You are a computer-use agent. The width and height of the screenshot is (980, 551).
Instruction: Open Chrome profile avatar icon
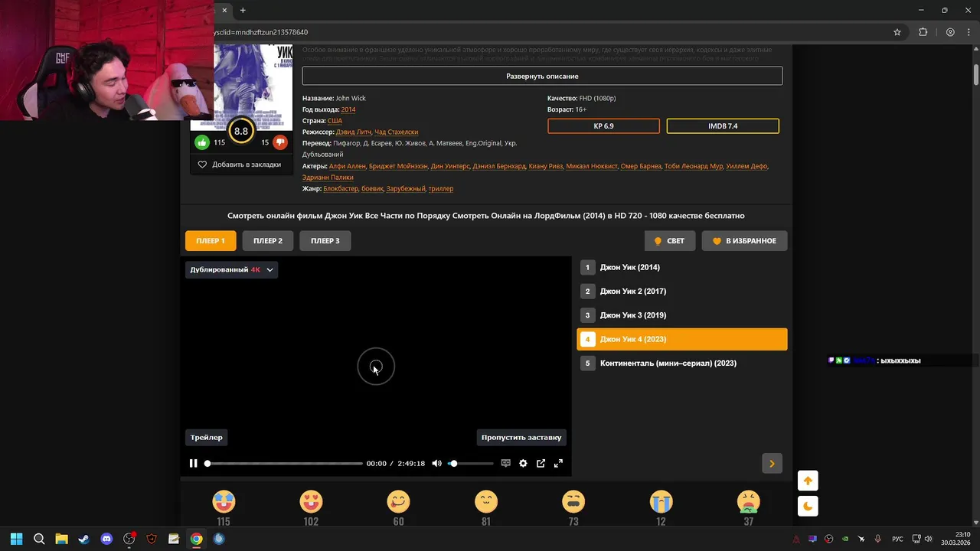click(950, 32)
